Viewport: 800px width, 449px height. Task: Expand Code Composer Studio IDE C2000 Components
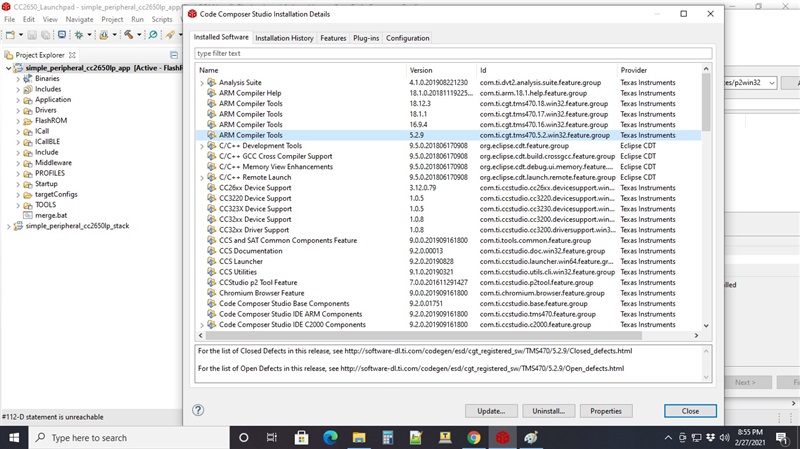pos(202,325)
